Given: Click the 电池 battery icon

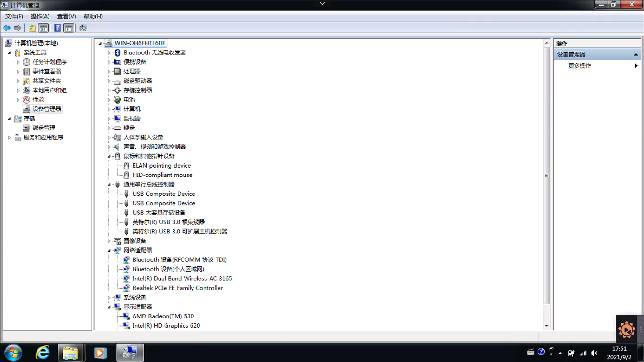Looking at the screenshot, I should click(117, 100).
